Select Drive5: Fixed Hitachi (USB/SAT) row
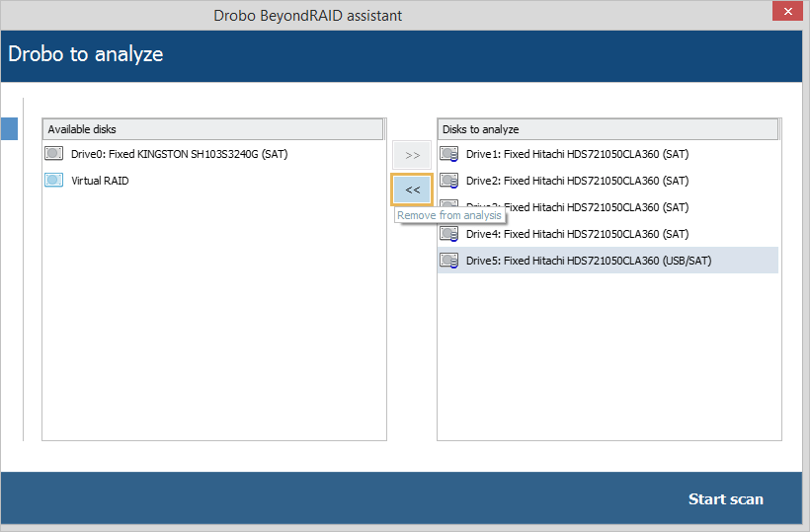810x532 pixels. click(x=607, y=261)
